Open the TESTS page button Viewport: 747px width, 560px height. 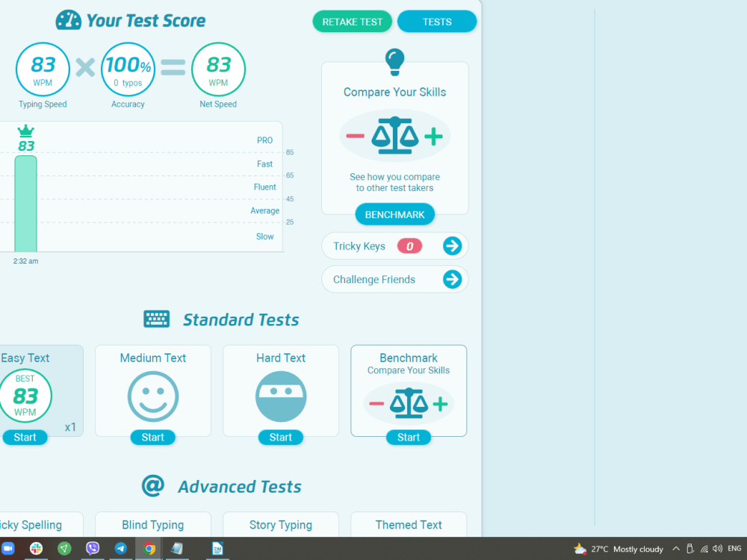coord(437,22)
